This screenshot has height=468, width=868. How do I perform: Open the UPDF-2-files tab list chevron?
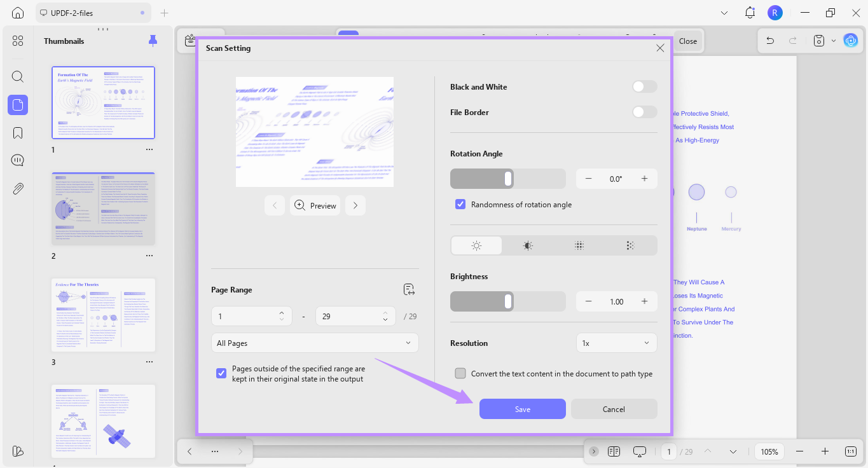tap(724, 12)
